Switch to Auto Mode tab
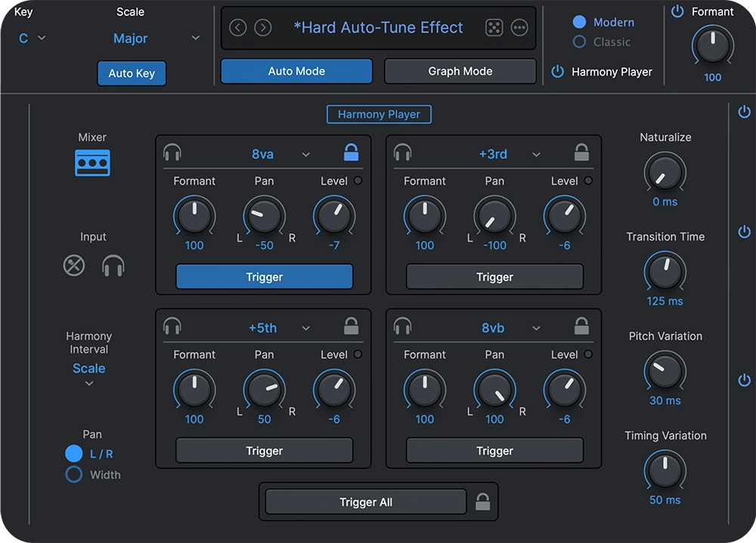756x543 pixels. (x=296, y=71)
